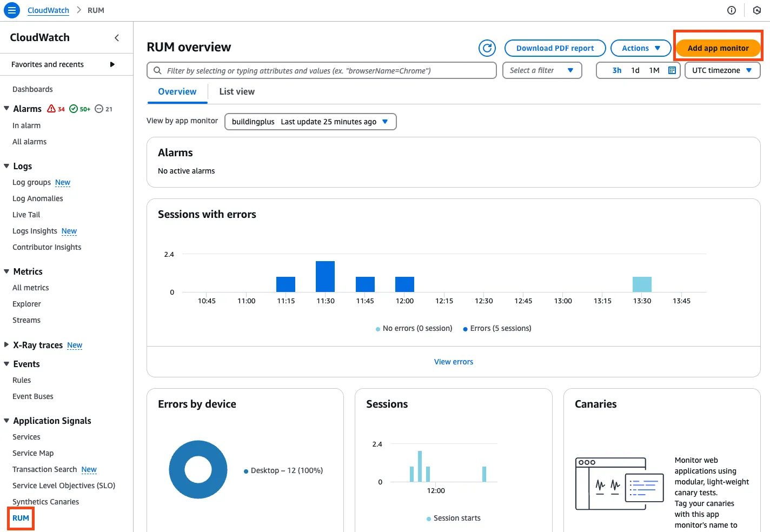Image resolution: width=770 pixels, height=532 pixels.
Task: Open Contributor Insights in sidebar
Action: tap(47, 247)
